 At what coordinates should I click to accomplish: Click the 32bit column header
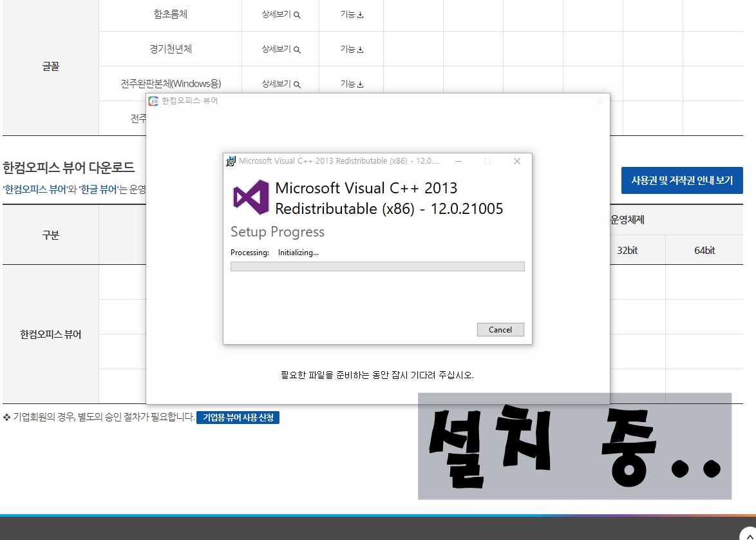[627, 251]
